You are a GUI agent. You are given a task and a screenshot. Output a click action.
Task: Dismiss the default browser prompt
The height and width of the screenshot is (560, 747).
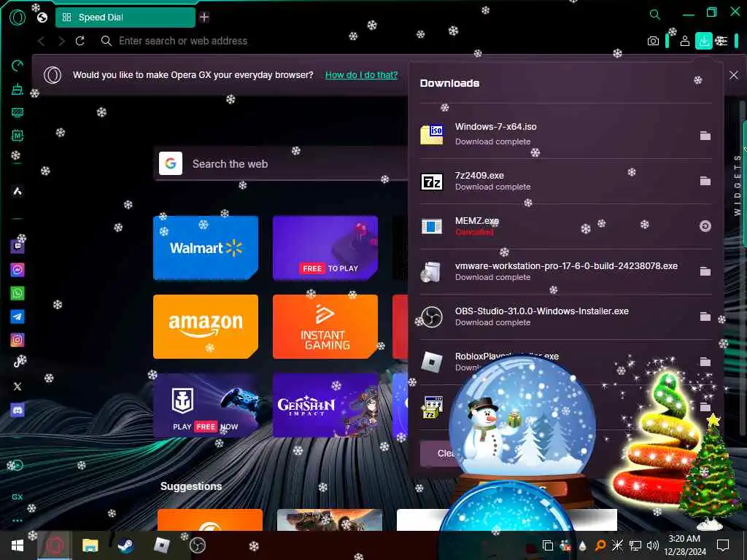[x=734, y=75]
